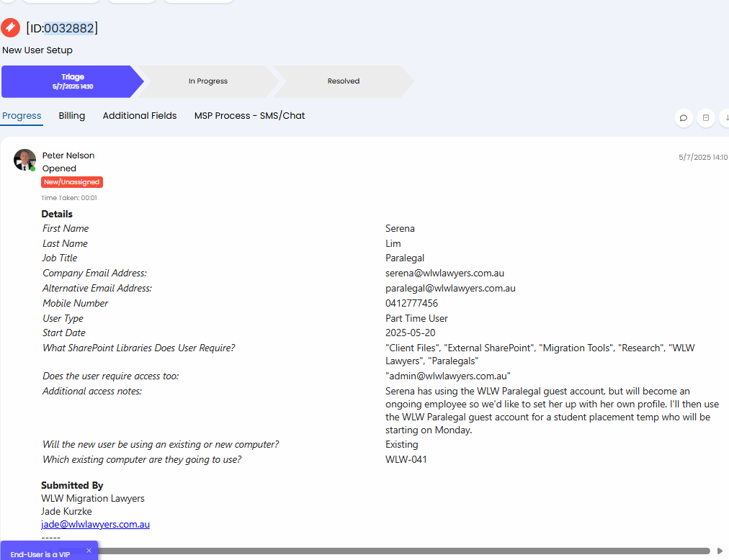Click the New/Unassigned status badge

[x=72, y=182]
